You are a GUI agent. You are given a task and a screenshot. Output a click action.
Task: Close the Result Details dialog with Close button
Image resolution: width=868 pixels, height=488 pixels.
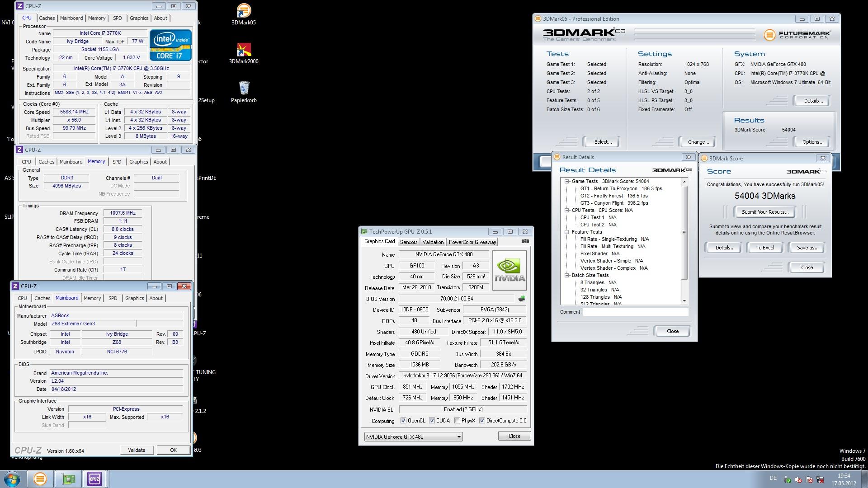pyautogui.click(x=672, y=331)
